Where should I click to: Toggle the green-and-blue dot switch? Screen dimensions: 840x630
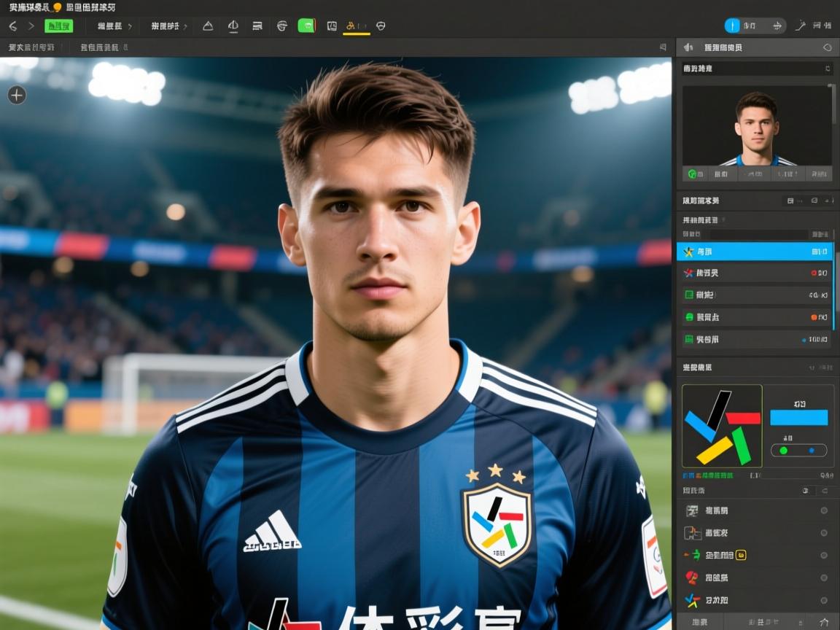(x=798, y=451)
